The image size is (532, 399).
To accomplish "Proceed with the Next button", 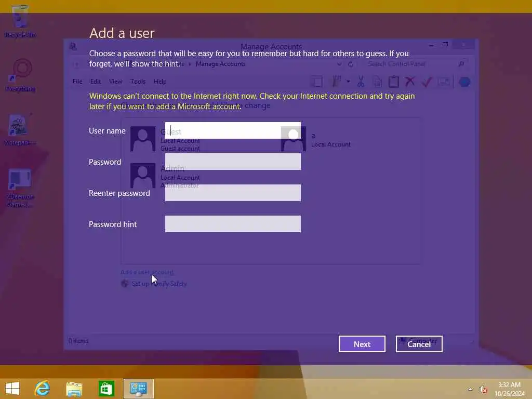I will tap(362, 344).
